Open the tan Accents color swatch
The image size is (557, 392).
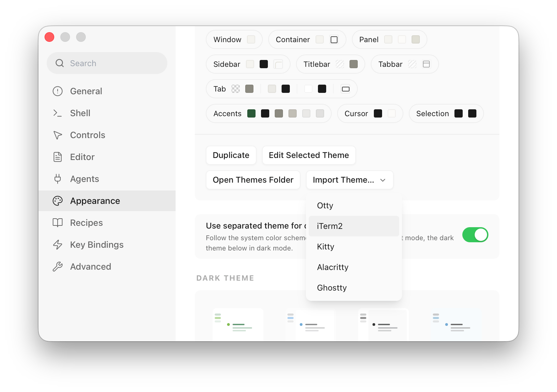[293, 114]
